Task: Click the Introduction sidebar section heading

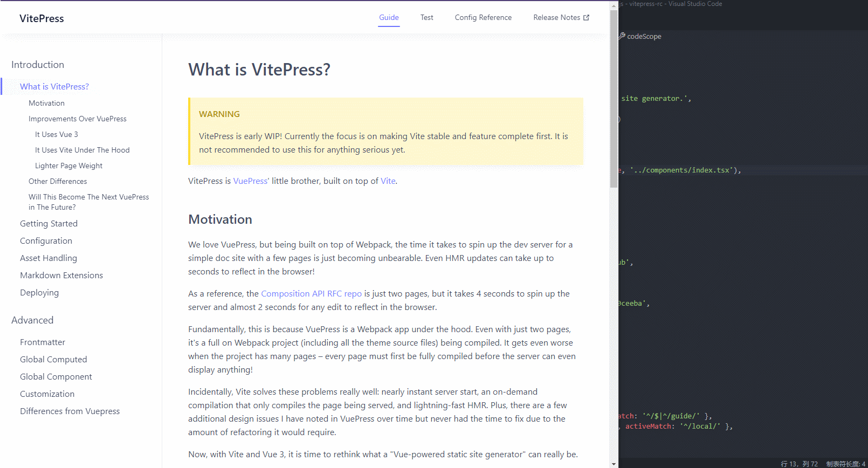Action: [38, 65]
